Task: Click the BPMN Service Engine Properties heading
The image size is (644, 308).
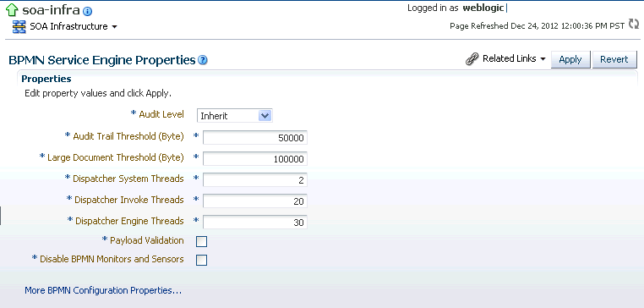Action: [102, 60]
